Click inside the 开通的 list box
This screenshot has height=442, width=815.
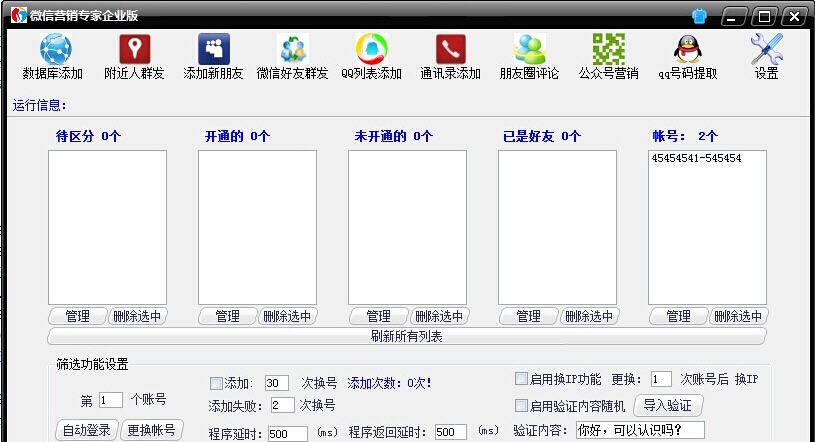(x=257, y=227)
